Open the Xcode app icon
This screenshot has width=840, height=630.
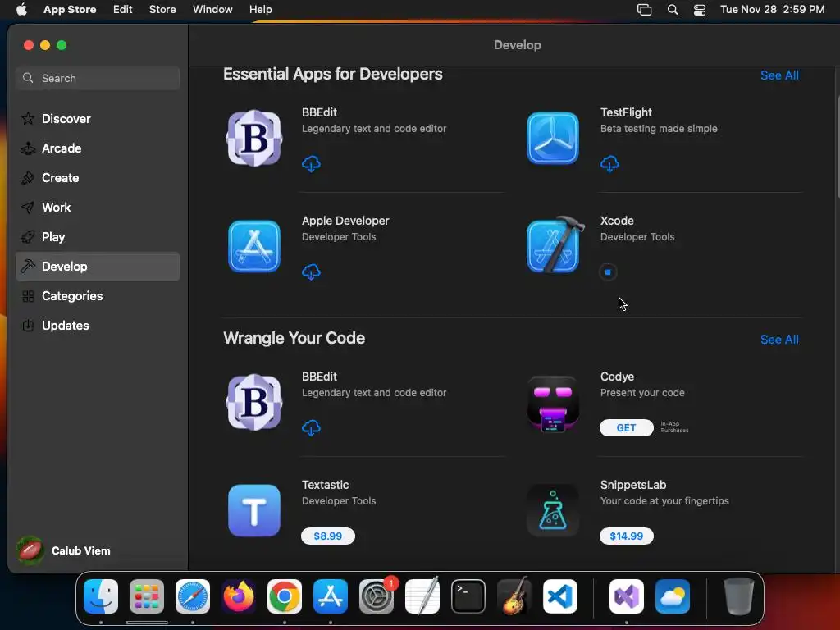[555, 244]
